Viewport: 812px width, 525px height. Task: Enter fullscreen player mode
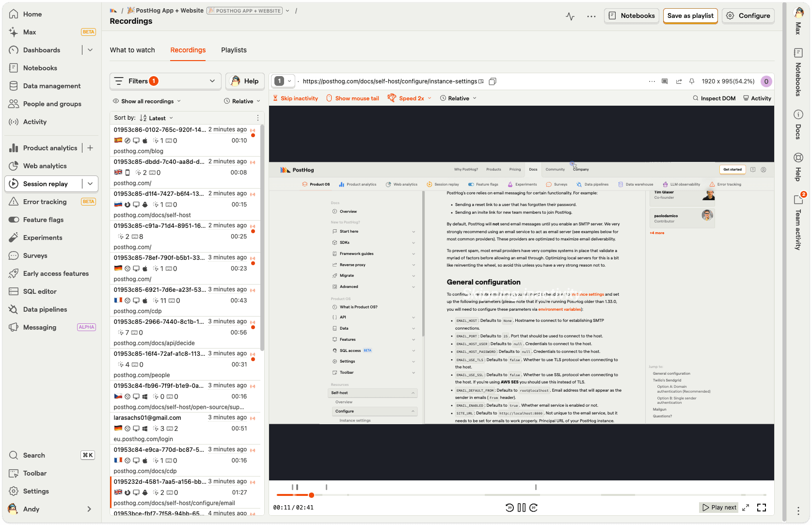(762, 508)
